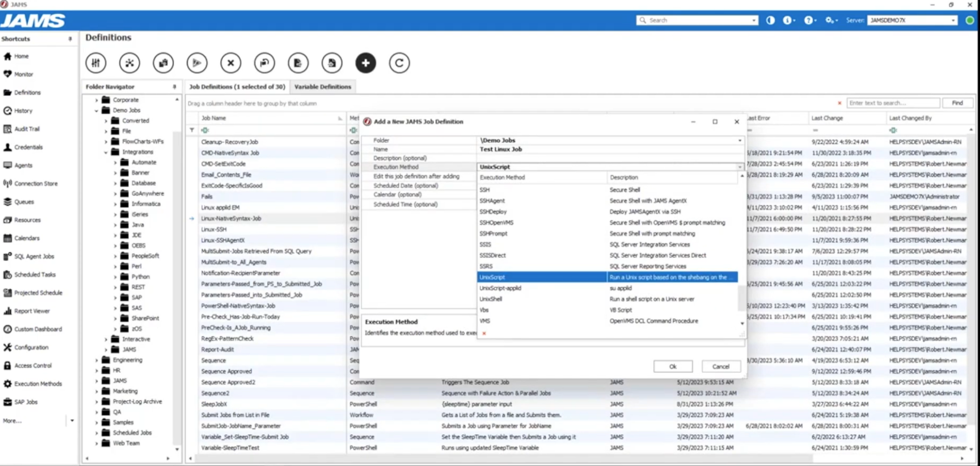Open the Audit Trail section

tap(27, 129)
